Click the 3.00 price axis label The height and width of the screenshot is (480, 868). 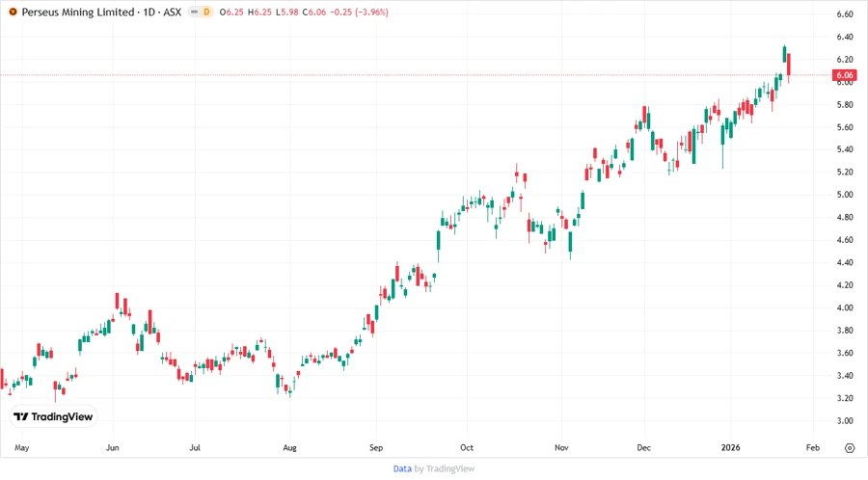coord(845,421)
